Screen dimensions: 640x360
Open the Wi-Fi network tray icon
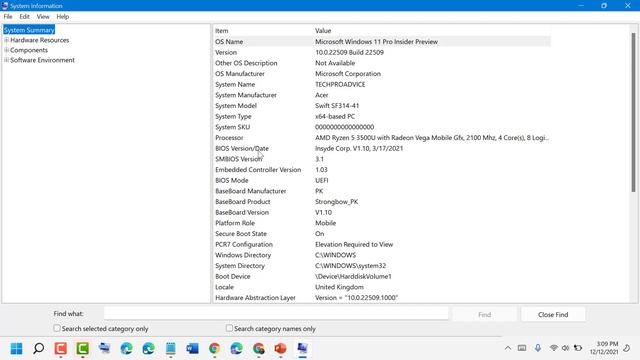pyautogui.click(x=553, y=348)
